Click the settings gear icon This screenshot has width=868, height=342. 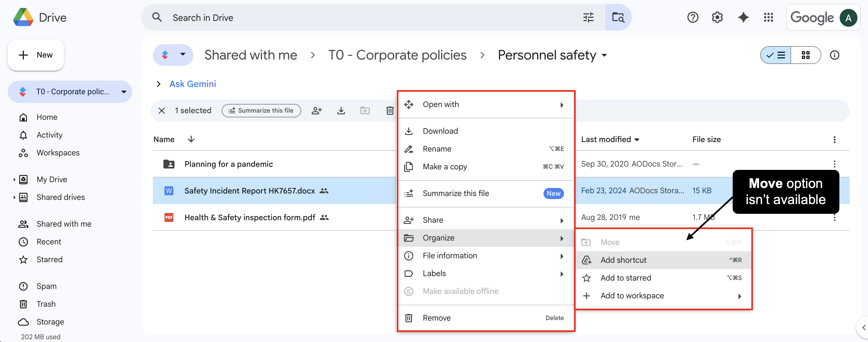click(717, 18)
